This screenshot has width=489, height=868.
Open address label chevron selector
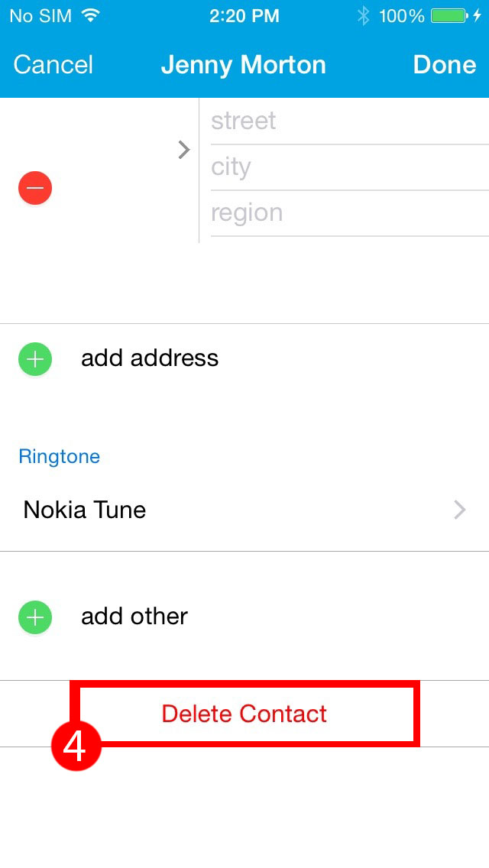[184, 150]
